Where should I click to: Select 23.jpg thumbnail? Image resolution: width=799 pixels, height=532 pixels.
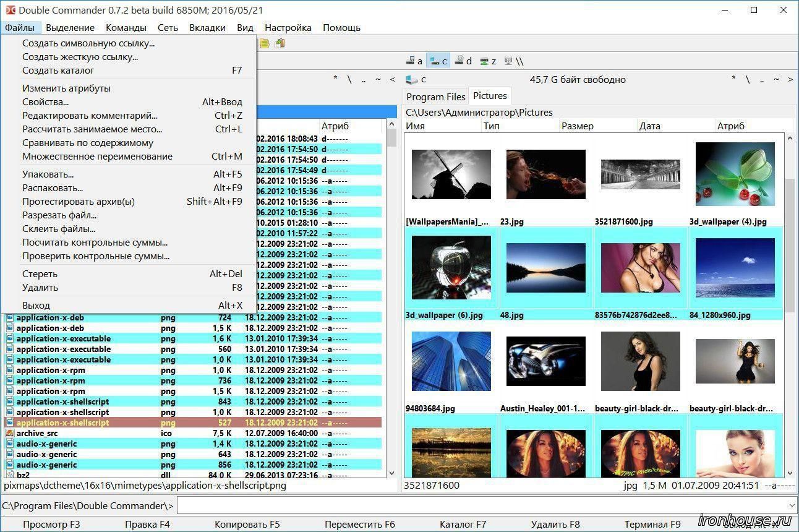(x=546, y=174)
